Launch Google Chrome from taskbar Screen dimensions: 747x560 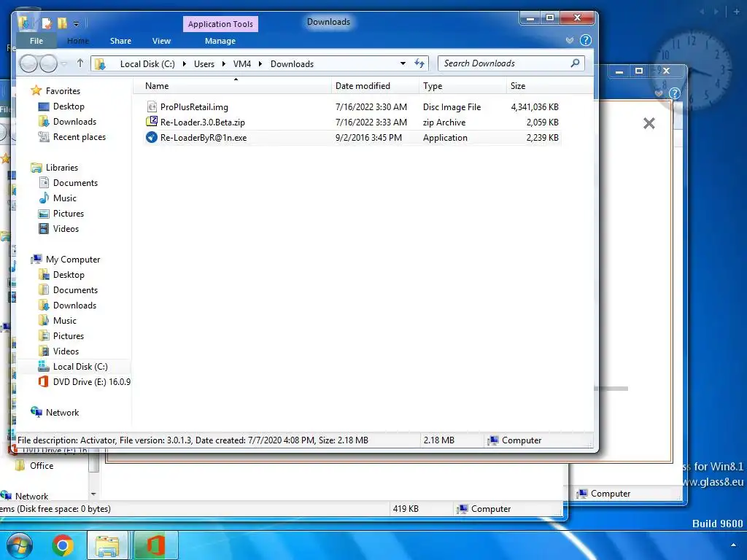[63, 545]
